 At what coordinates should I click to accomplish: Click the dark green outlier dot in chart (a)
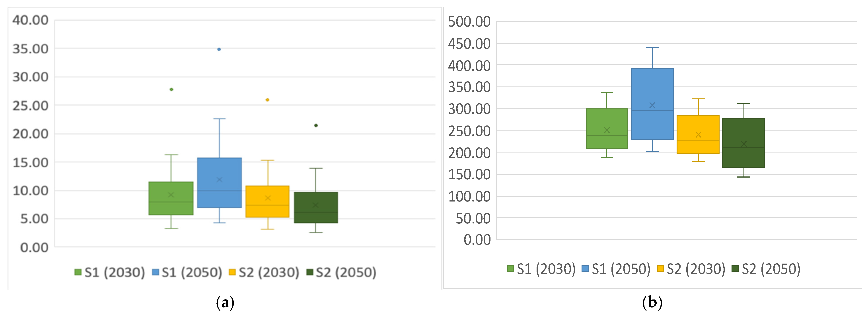click(316, 125)
